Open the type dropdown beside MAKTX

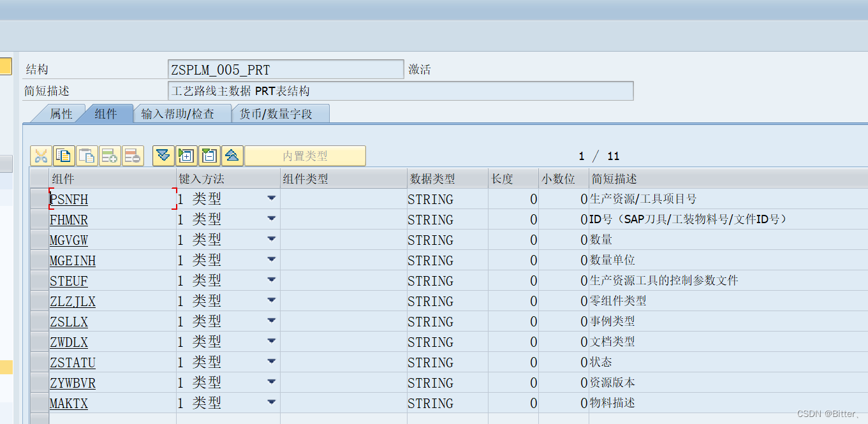(x=272, y=402)
